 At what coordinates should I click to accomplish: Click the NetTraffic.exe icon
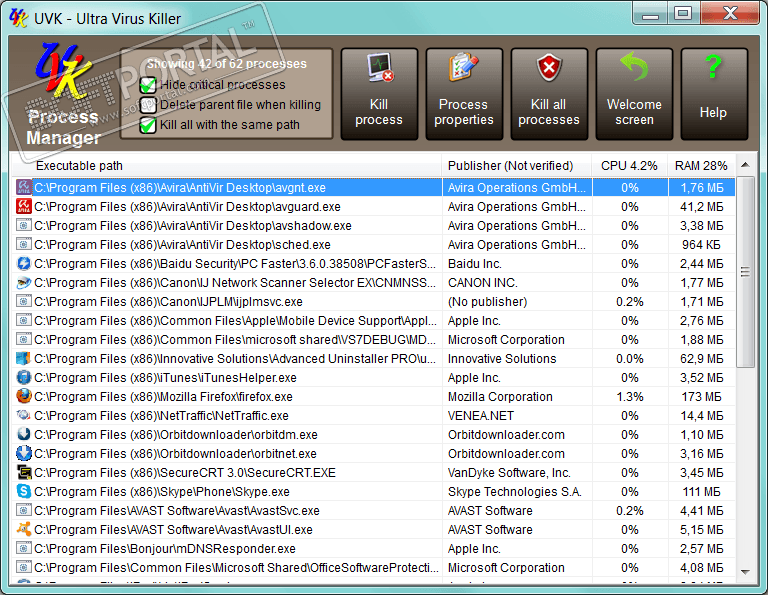click(24, 415)
